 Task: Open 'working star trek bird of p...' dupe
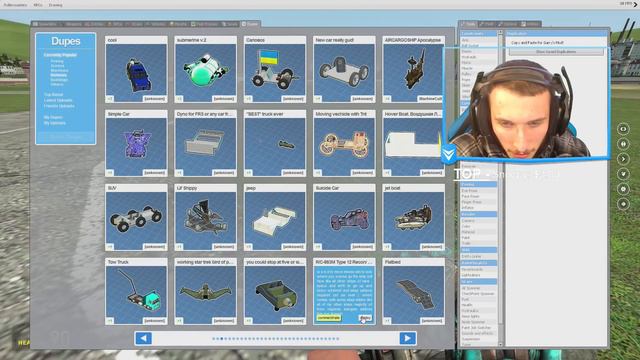pyautogui.click(x=206, y=291)
